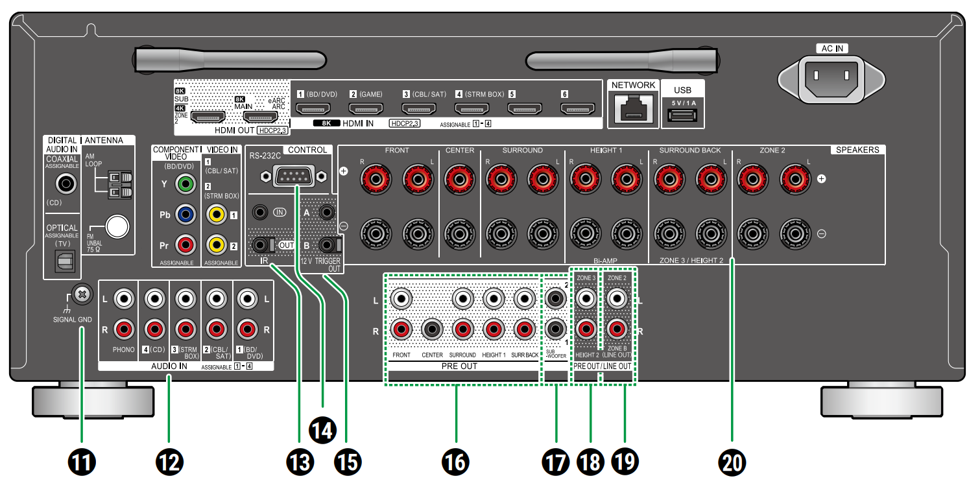Click the 12V TRIGGER OUT A jack
980x487 pixels.
pos(327,212)
